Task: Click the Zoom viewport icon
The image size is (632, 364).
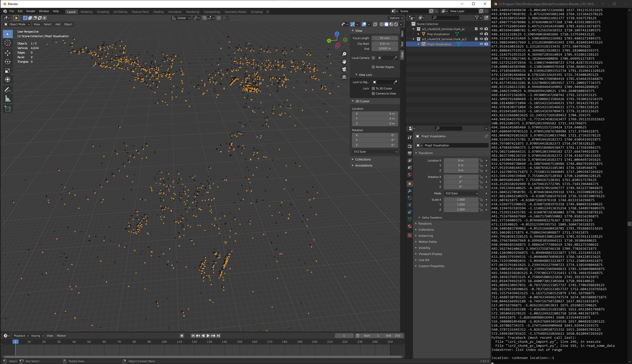Action: (x=344, y=54)
